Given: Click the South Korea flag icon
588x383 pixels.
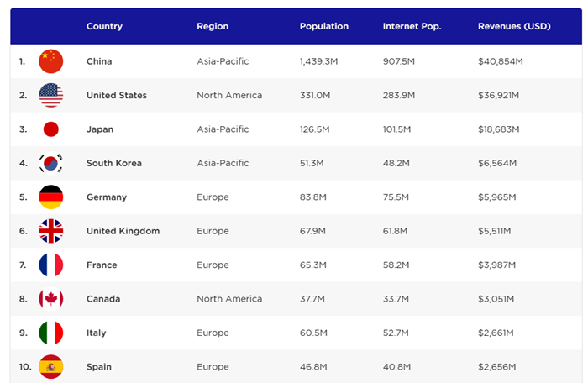Looking at the screenshot, I should tap(50, 164).
